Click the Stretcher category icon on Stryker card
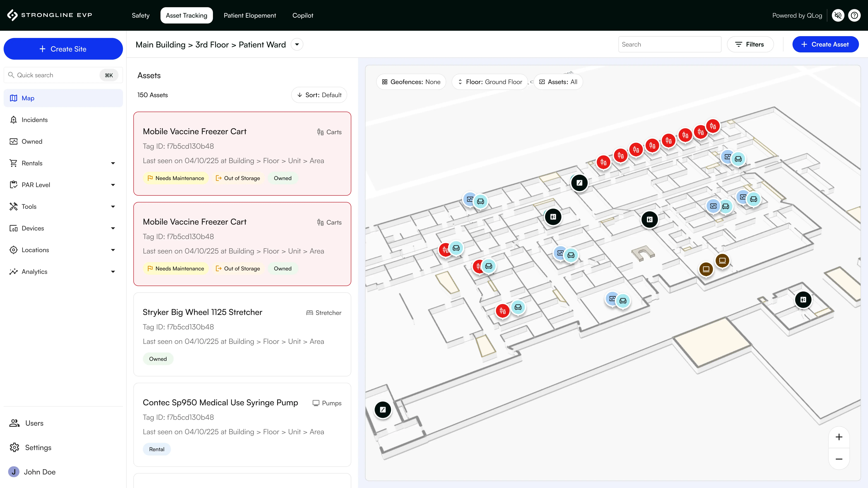 [x=309, y=313]
